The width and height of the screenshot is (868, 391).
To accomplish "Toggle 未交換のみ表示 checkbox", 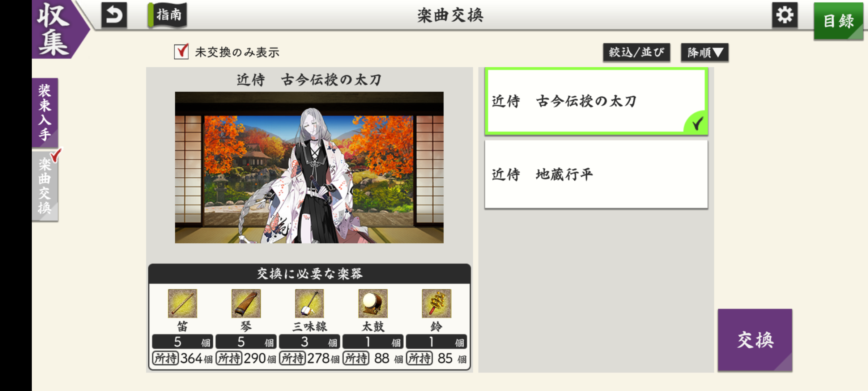I will click(x=181, y=52).
